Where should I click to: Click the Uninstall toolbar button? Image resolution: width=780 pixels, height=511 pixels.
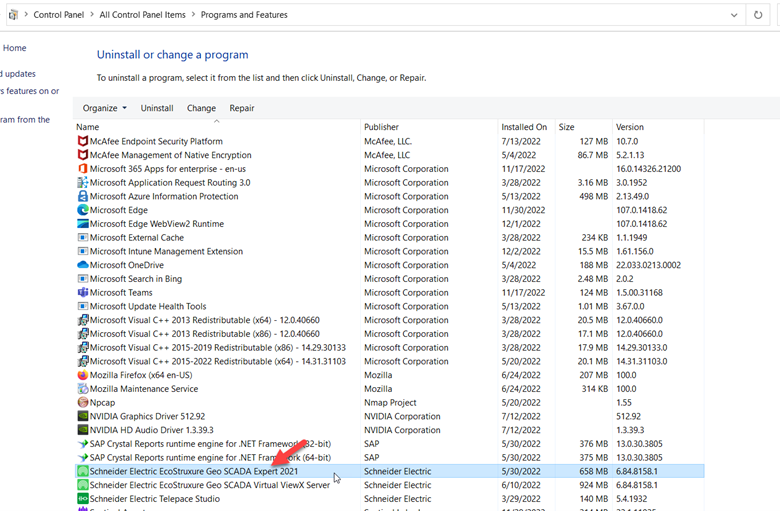pos(157,108)
